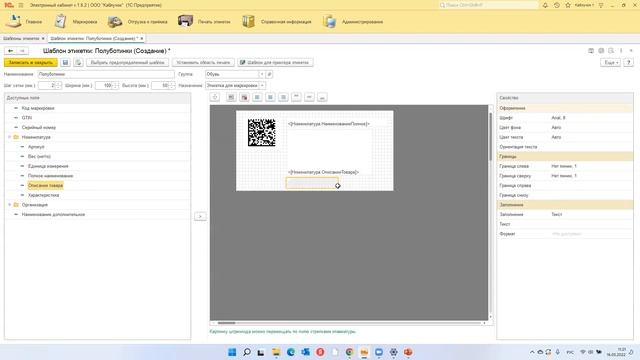This screenshot has height=360, width=640.
Task: Click Шаблон для принтера этикеток button
Action: point(276,62)
